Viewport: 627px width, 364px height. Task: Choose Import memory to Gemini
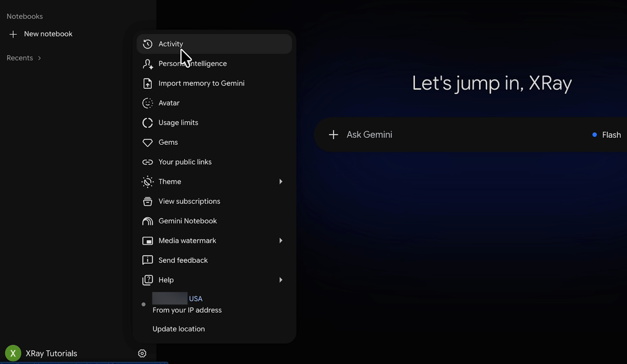pos(214,83)
